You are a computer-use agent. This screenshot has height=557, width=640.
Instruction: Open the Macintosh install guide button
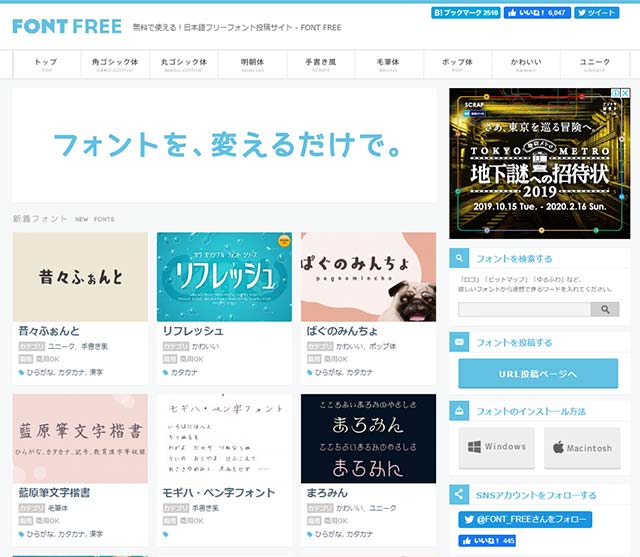[582, 448]
